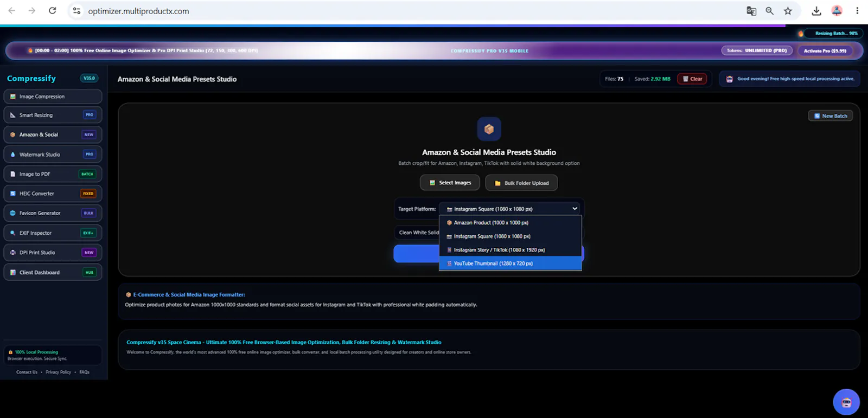Click the browser zoom magnifier icon
The image size is (868, 418).
pos(769,11)
